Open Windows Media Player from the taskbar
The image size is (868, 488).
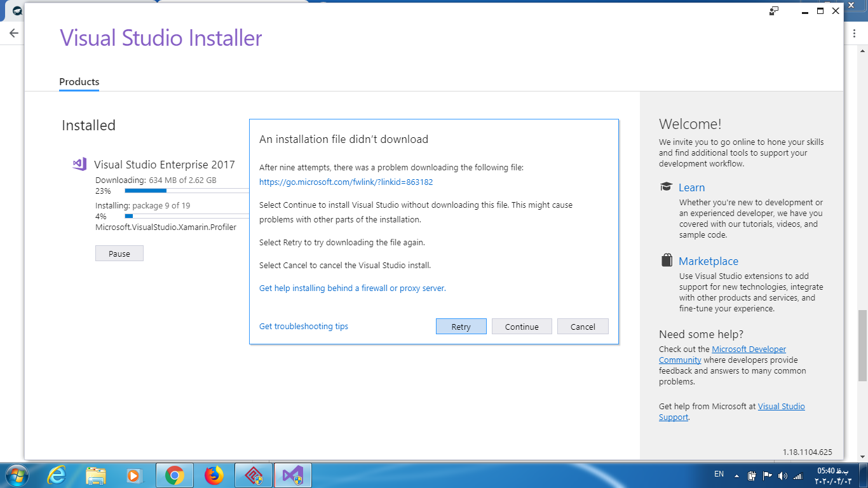click(134, 475)
